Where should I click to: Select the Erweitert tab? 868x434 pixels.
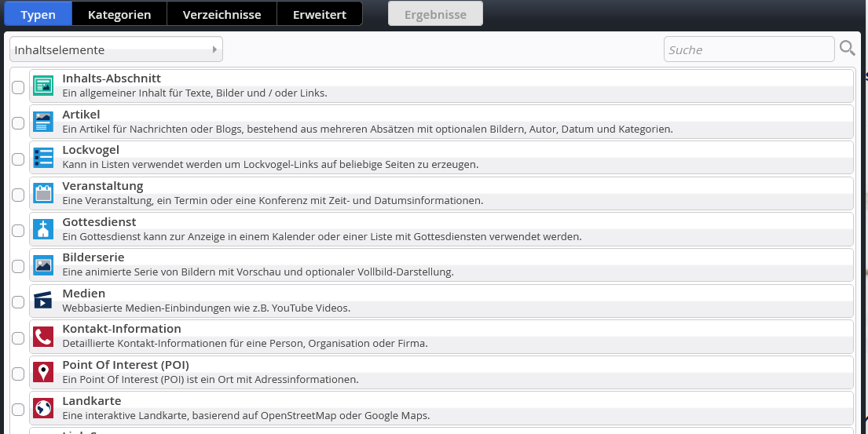coord(320,14)
